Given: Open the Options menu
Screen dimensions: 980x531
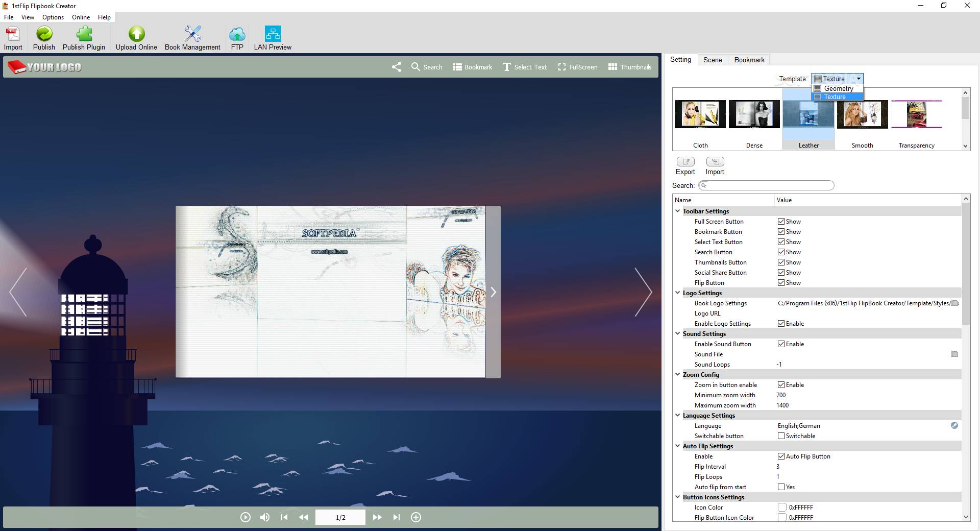Looking at the screenshot, I should coord(53,17).
